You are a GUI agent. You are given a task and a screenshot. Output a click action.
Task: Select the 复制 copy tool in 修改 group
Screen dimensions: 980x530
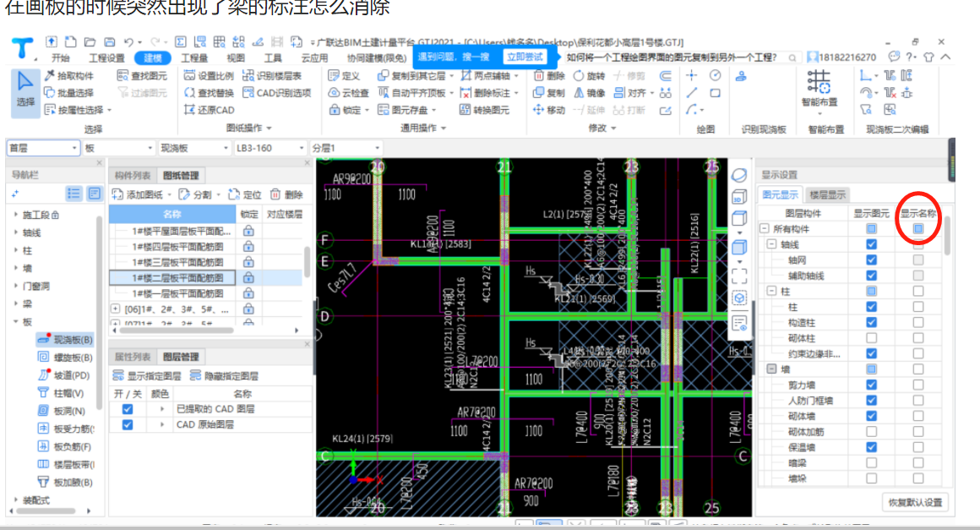[549, 92]
